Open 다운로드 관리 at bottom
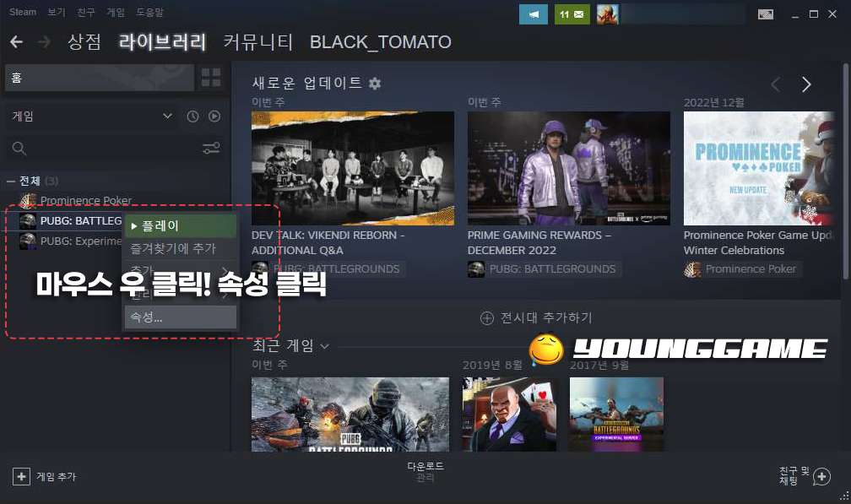Image resolution: width=851 pixels, height=504 pixels. pos(425,471)
